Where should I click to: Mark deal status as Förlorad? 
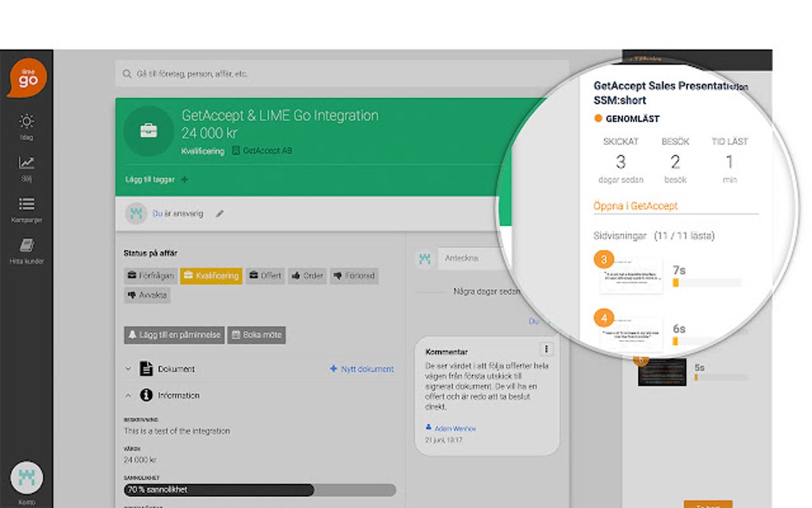353,275
